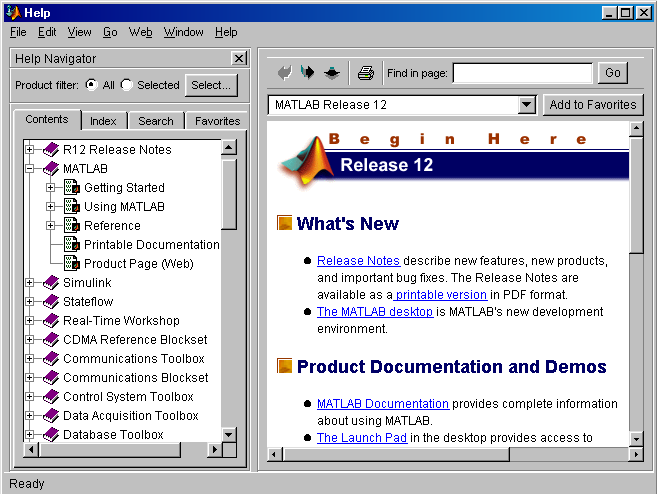Click the document icon beside Getting Started

[72, 187]
